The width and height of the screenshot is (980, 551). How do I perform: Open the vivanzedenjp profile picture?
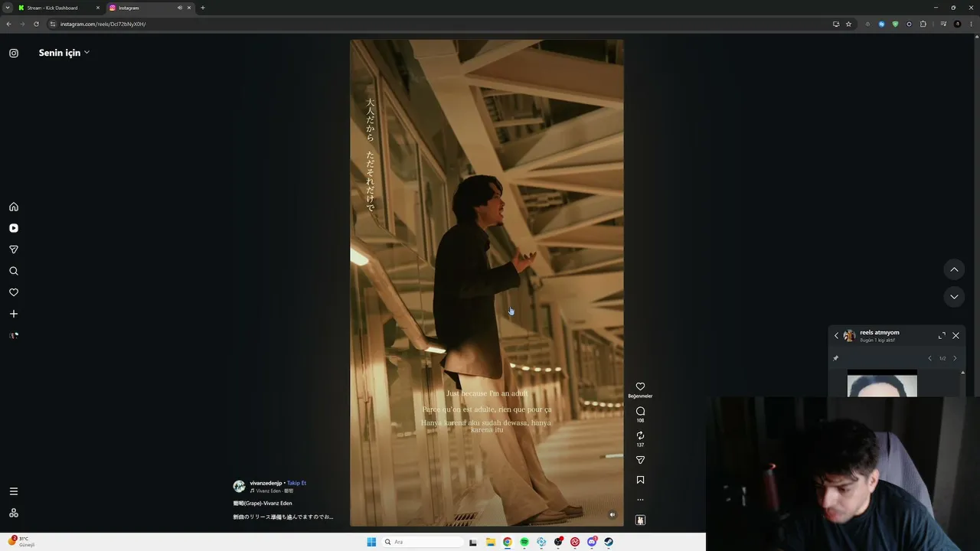pos(239,487)
